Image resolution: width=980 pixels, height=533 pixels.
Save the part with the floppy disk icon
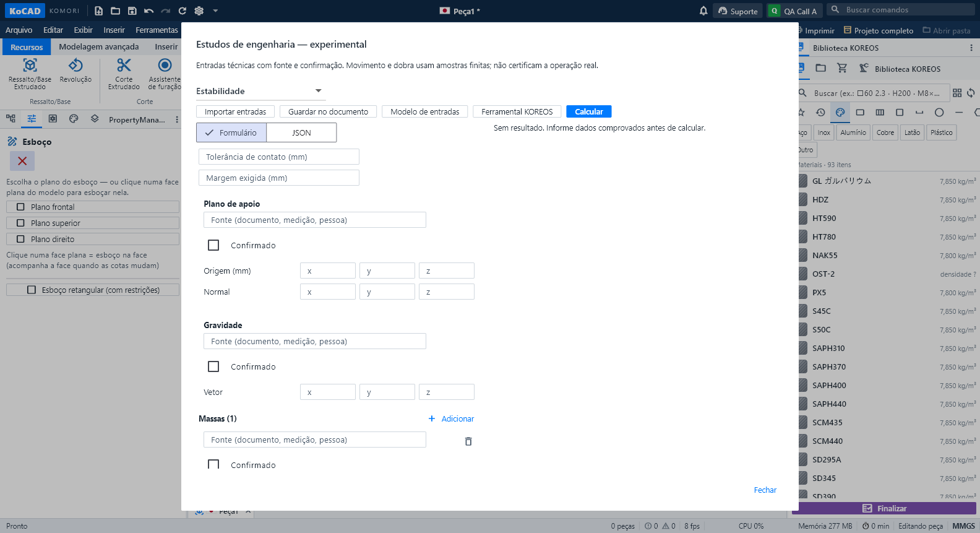tap(132, 11)
